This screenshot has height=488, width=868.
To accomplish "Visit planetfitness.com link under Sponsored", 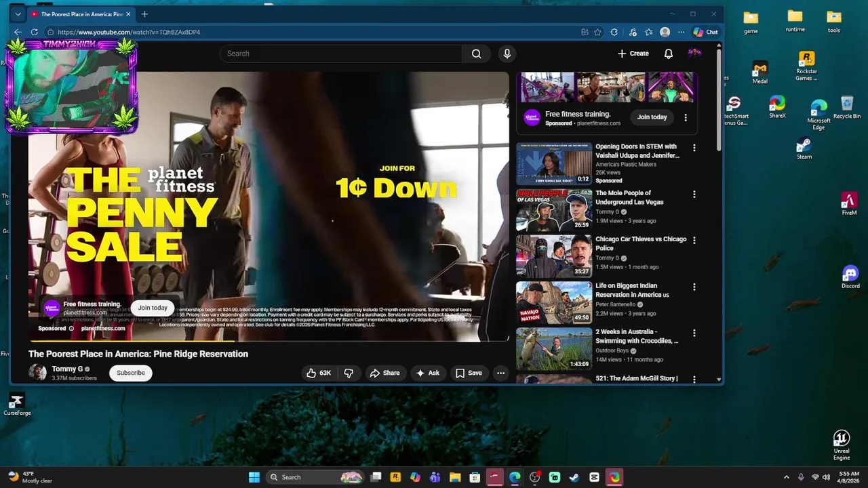I will click(103, 329).
